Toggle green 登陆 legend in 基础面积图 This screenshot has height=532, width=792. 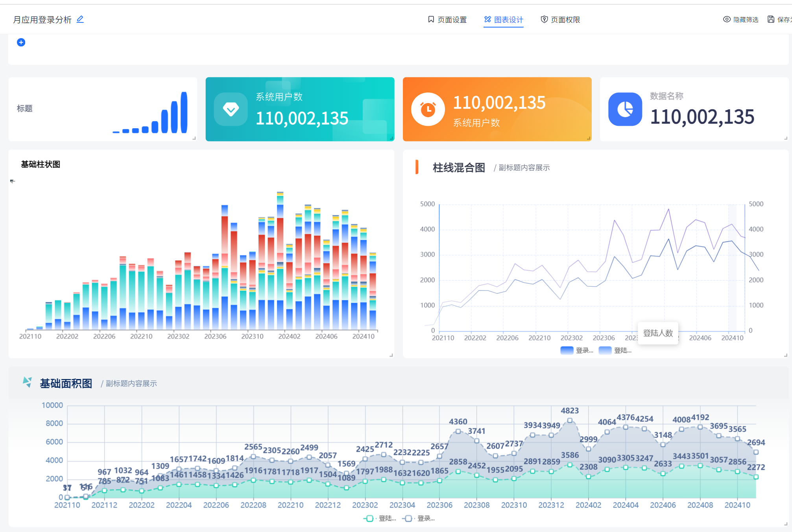(379, 519)
